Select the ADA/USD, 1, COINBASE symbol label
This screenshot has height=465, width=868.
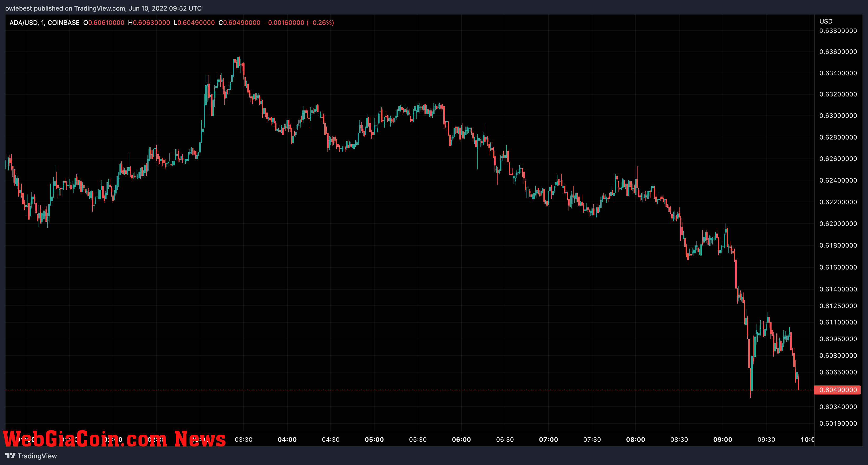point(44,22)
